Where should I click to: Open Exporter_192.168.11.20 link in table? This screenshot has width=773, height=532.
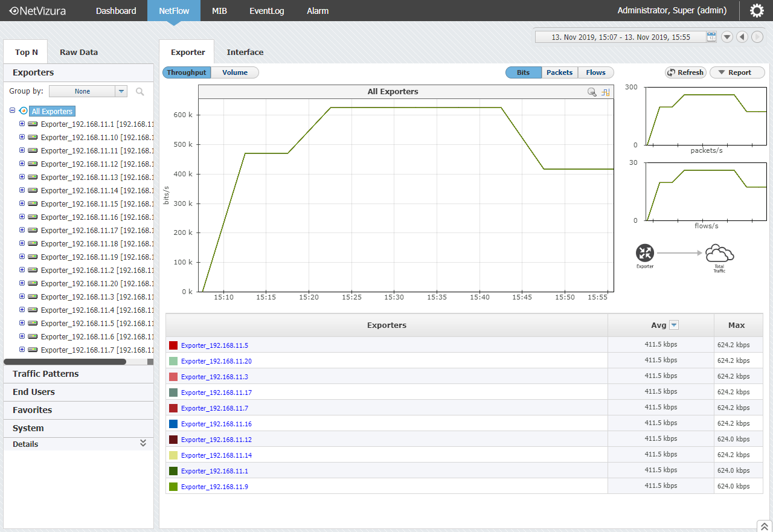(x=216, y=361)
